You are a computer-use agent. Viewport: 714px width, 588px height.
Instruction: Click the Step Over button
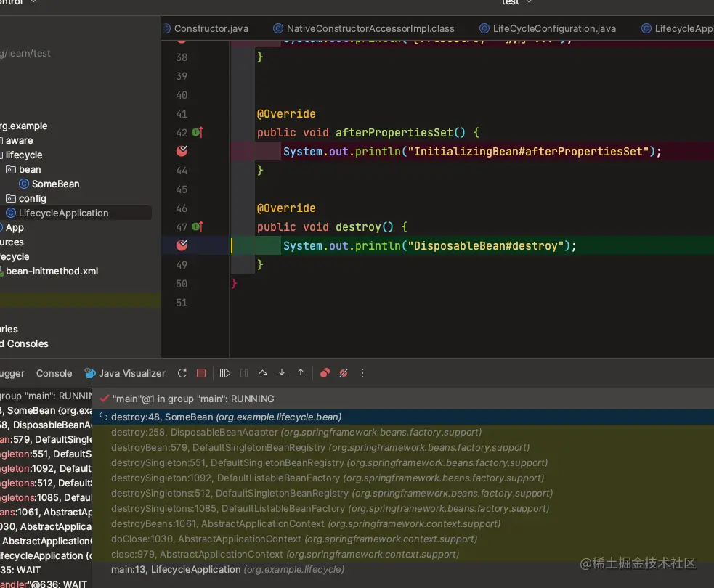tap(263, 373)
